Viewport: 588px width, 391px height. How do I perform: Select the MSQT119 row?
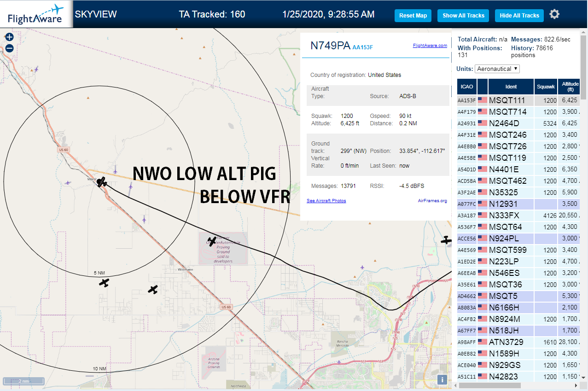pyautogui.click(x=519, y=158)
